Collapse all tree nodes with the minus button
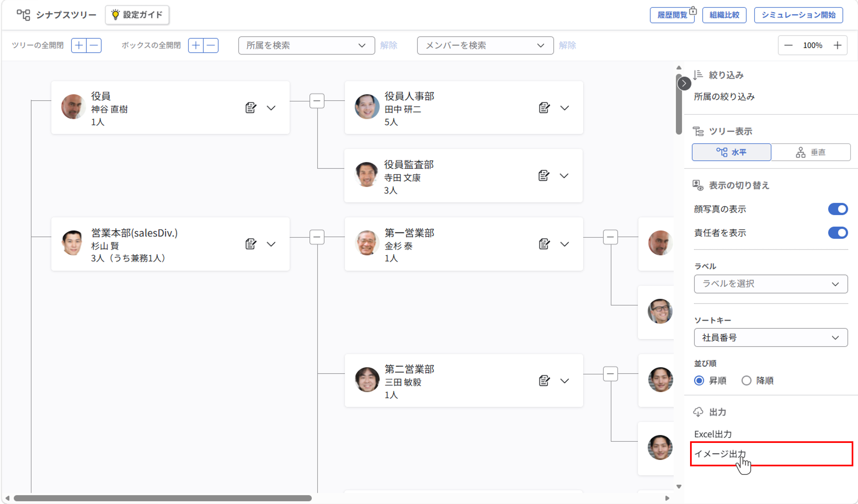Screen dimensions: 858x504 click(x=94, y=45)
